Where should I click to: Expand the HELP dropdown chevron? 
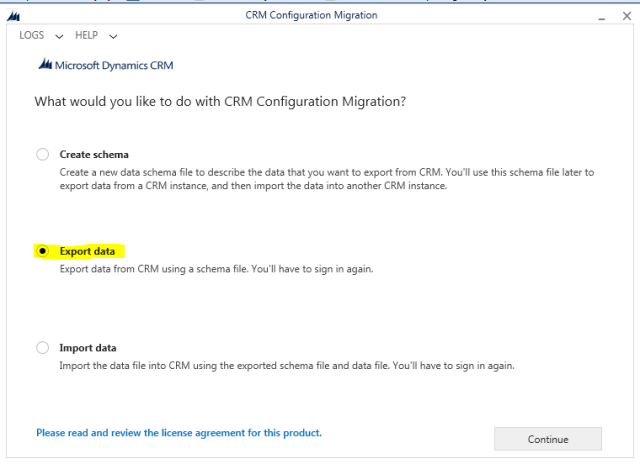[x=113, y=37]
